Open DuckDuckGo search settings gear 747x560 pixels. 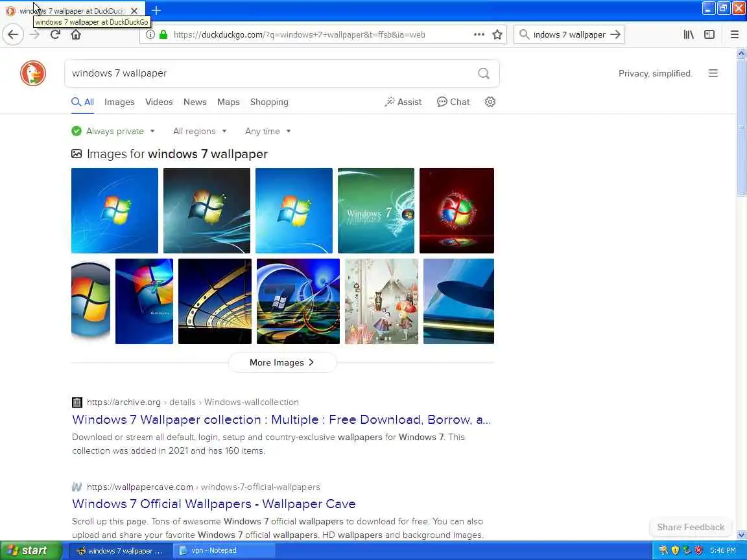pyautogui.click(x=490, y=102)
